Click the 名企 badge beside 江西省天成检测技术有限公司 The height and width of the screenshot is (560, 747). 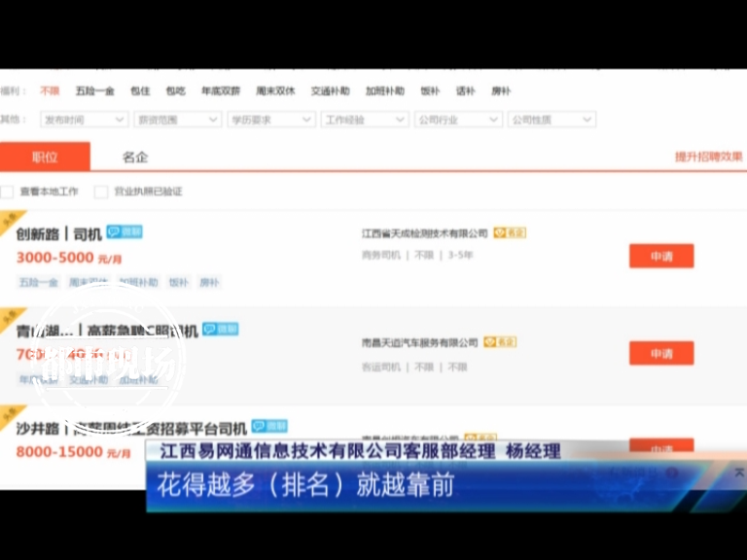click(x=510, y=233)
